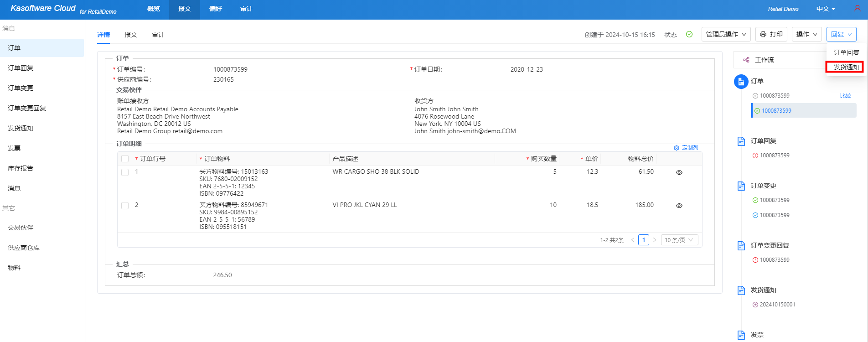Click the 定制列 gear icon
868x342 pixels.
(677, 148)
